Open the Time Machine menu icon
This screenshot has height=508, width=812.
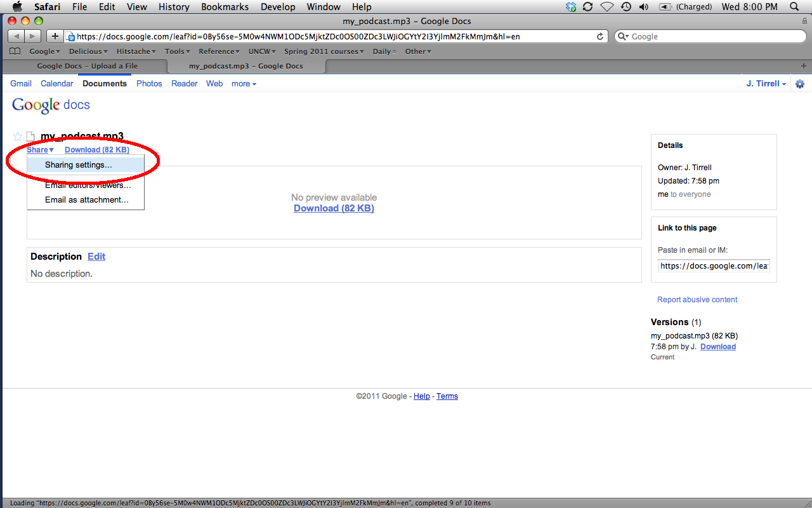[x=626, y=7]
